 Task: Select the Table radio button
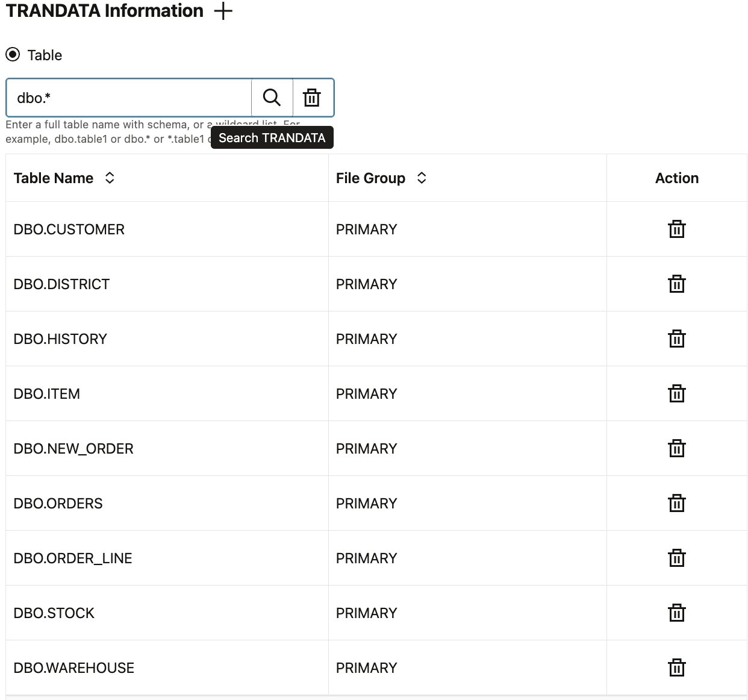pos(12,55)
